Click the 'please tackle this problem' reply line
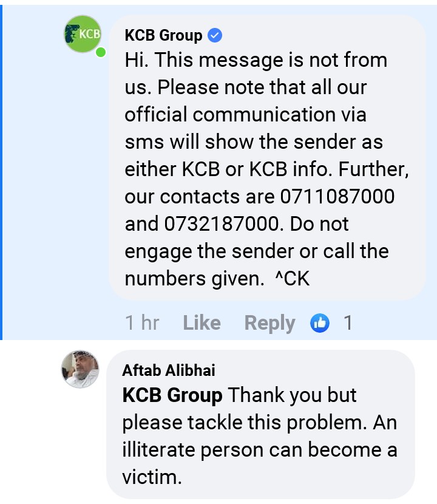The image size is (437, 504). pos(245,423)
